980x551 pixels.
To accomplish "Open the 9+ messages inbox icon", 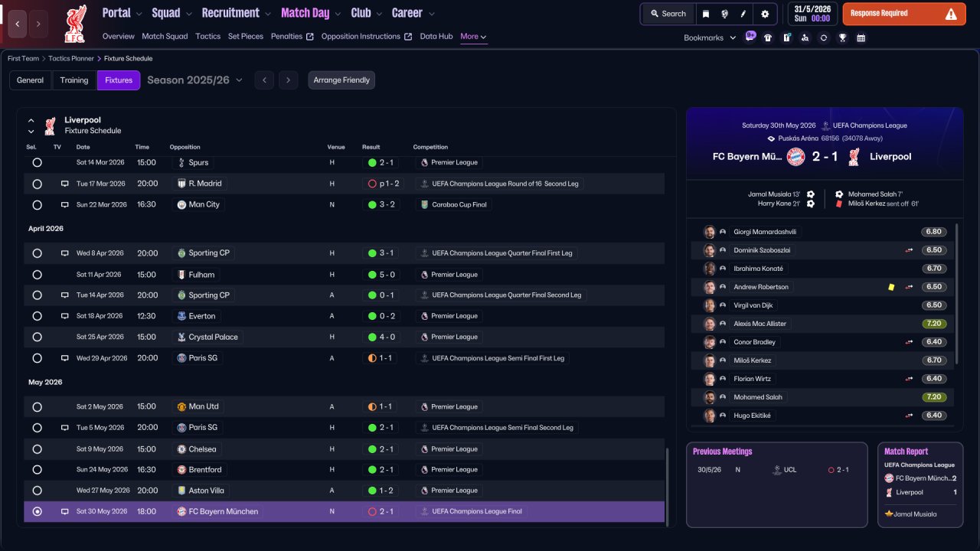I will tap(750, 37).
